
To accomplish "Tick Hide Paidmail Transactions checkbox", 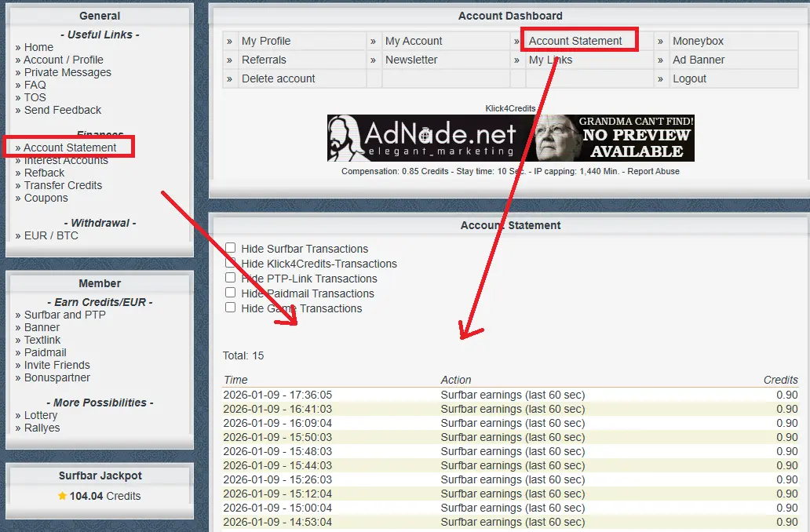I will [x=231, y=293].
